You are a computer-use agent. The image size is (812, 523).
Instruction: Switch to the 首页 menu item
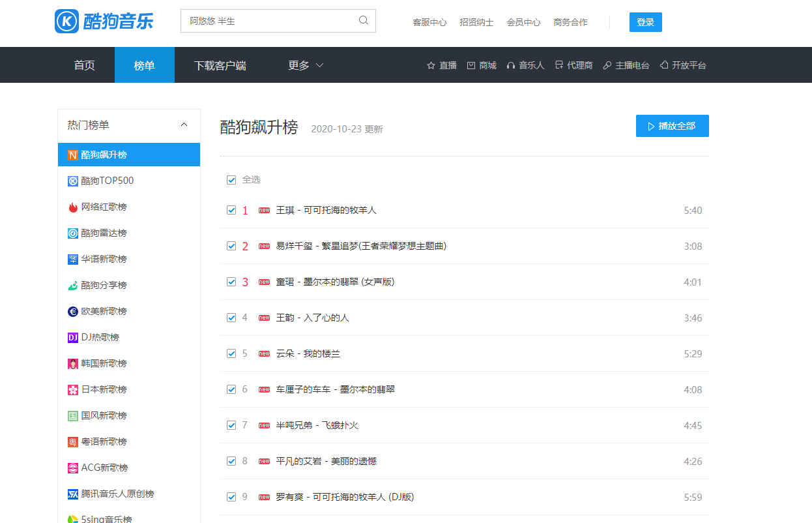click(x=84, y=65)
